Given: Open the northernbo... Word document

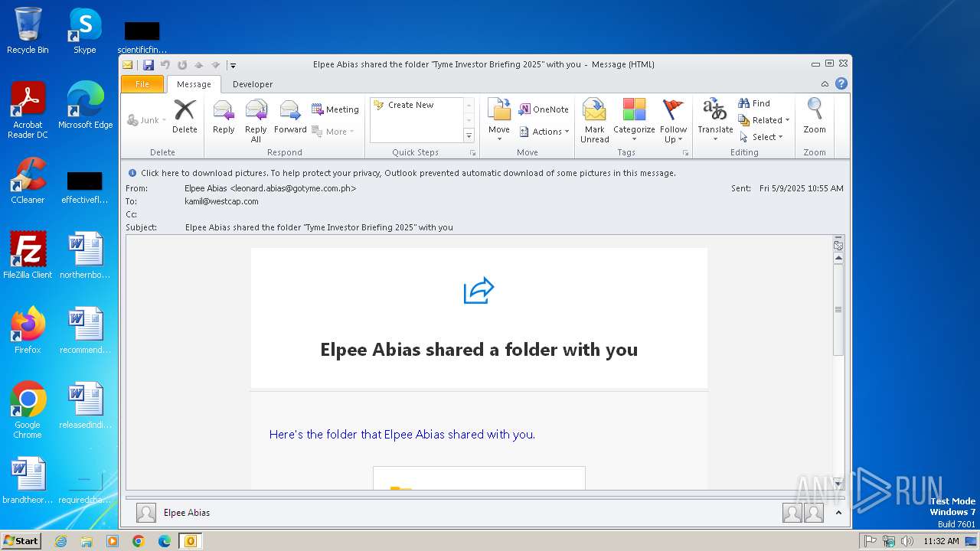Looking at the screenshot, I should 85,256.
